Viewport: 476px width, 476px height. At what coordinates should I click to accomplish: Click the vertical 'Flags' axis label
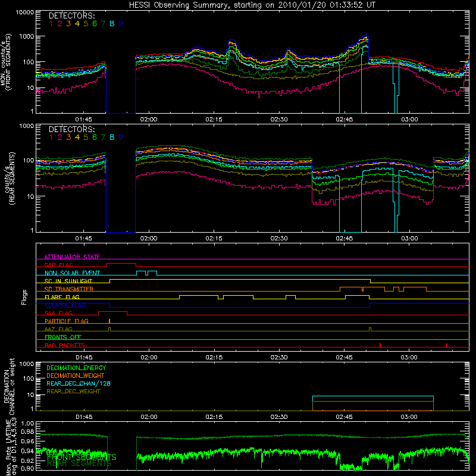coord(24,297)
